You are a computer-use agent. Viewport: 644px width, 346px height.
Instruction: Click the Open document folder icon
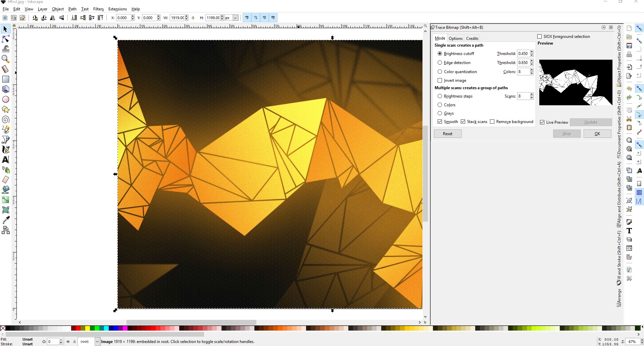629,37
